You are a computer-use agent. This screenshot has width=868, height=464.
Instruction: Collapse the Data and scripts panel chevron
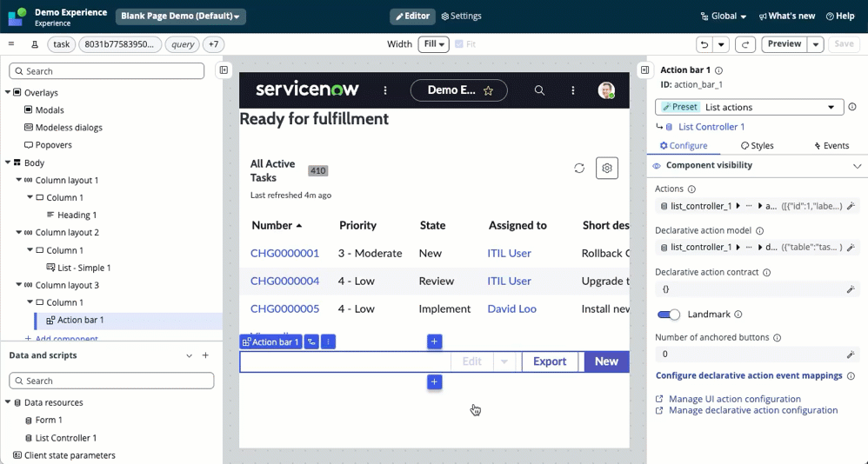[x=189, y=355]
